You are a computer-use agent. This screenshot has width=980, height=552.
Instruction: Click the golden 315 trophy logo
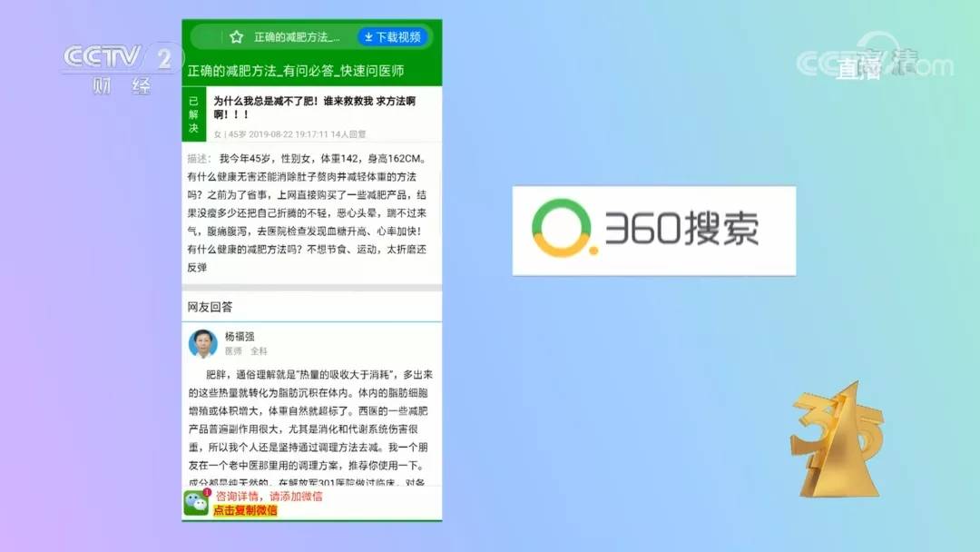pos(837,439)
